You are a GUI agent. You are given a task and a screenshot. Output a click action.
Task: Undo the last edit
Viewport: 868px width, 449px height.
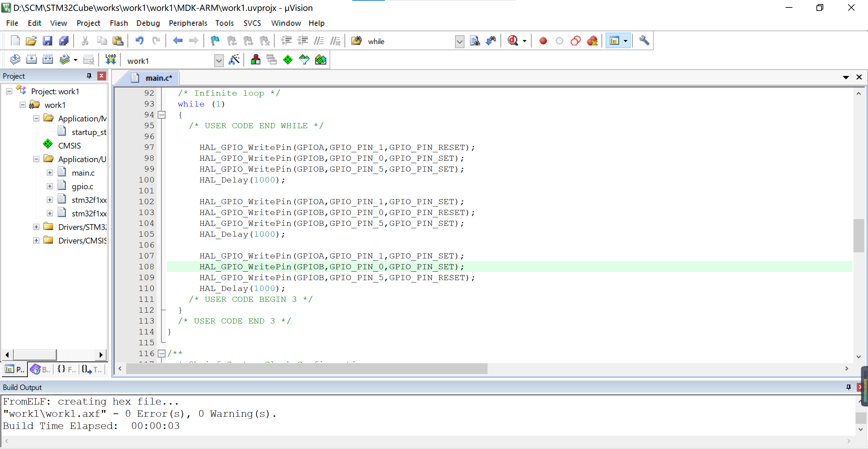pos(139,41)
